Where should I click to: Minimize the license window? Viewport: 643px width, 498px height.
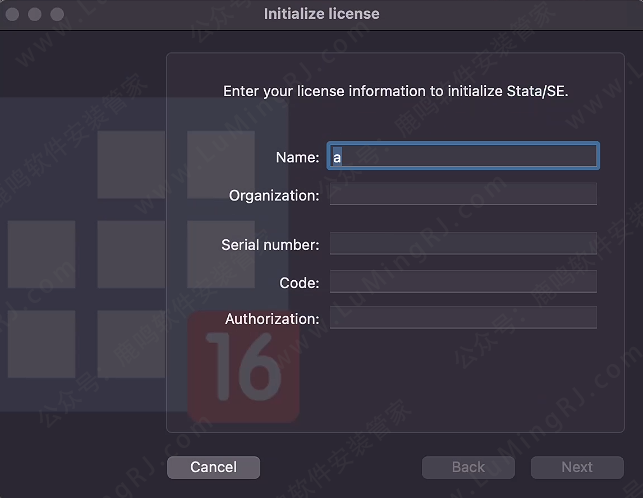(35, 14)
